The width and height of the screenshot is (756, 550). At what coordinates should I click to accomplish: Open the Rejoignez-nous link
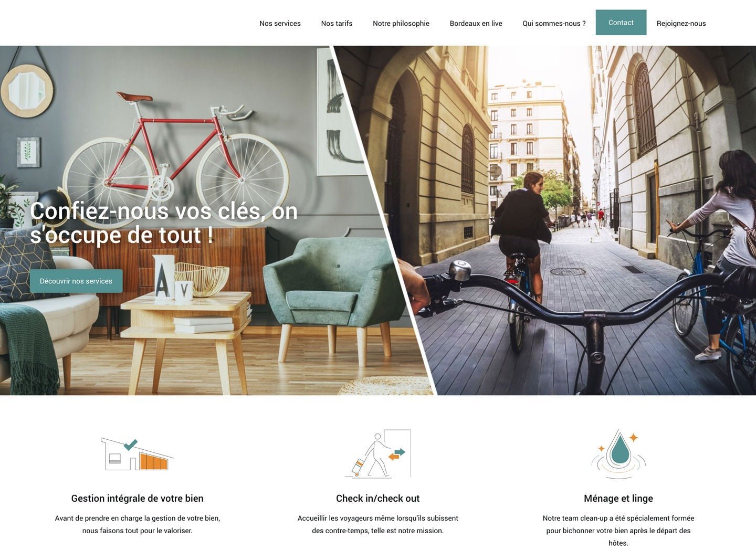681,23
